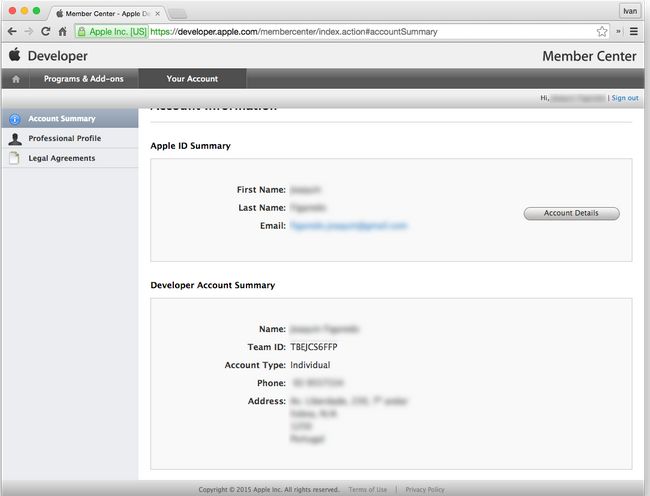The height and width of the screenshot is (496, 650).
Task: Open the Terms of Use link
Action: click(368, 490)
